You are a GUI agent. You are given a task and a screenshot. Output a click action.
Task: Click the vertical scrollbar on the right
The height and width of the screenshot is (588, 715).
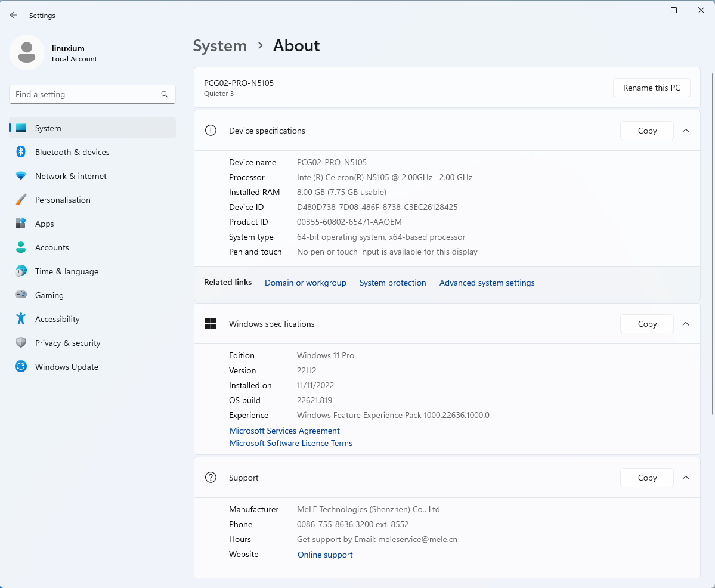click(712, 243)
